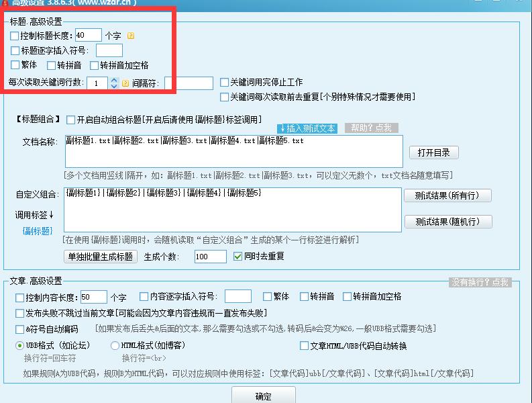Toggle 标题逐字插入符号 checkbox
The height and width of the screenshot is (403, 532).
15,50
